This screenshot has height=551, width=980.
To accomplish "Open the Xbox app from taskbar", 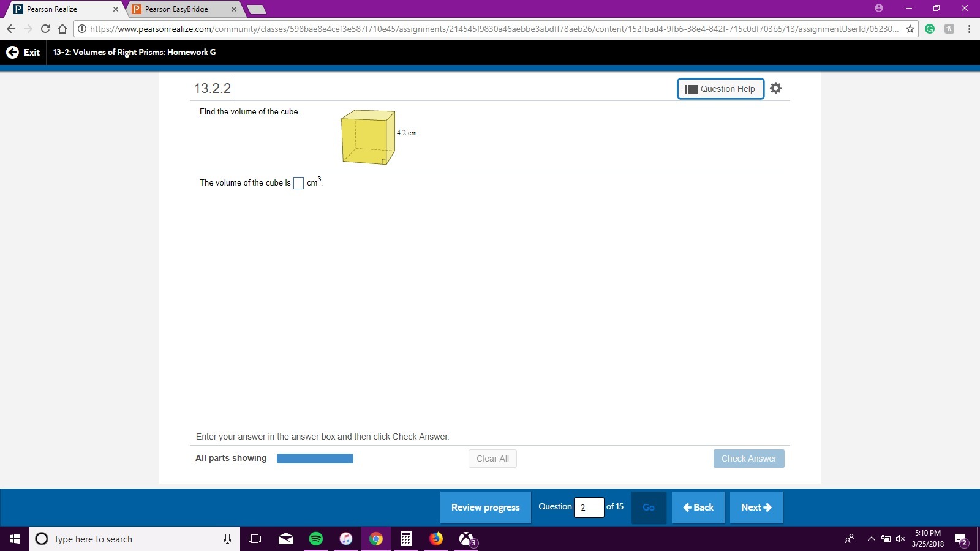I will tap(467, 539).
